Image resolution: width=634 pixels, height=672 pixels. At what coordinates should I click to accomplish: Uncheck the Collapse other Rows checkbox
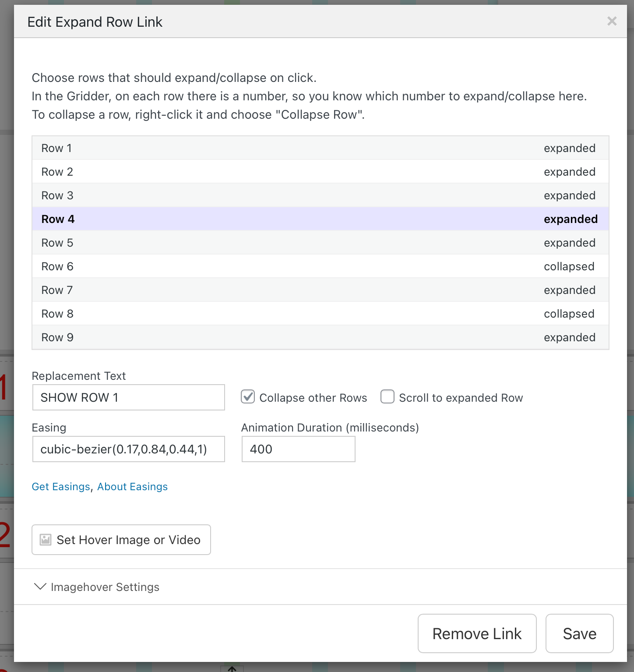point(248,397)
